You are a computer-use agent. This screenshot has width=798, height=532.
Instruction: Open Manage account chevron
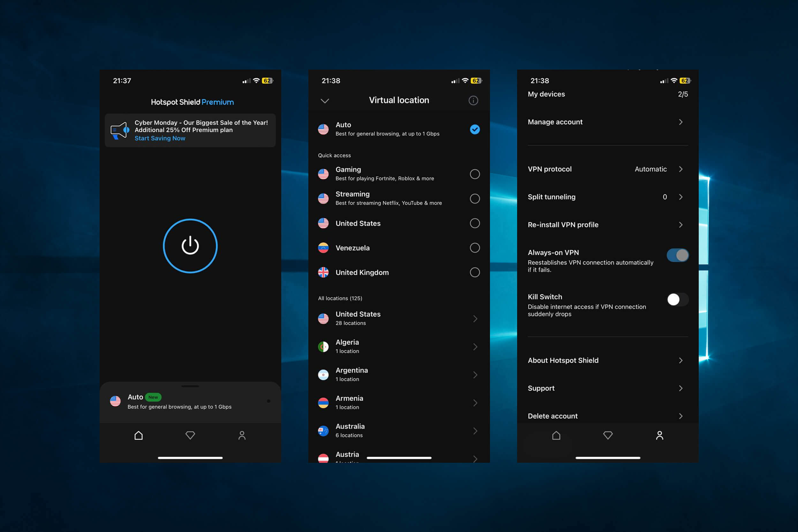pos(681,122)
